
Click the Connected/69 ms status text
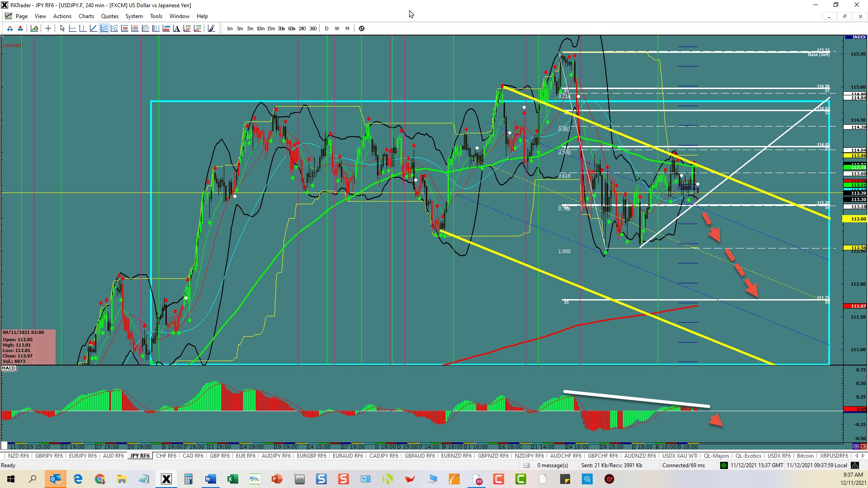pyautogui.click(x=684, y=465)
